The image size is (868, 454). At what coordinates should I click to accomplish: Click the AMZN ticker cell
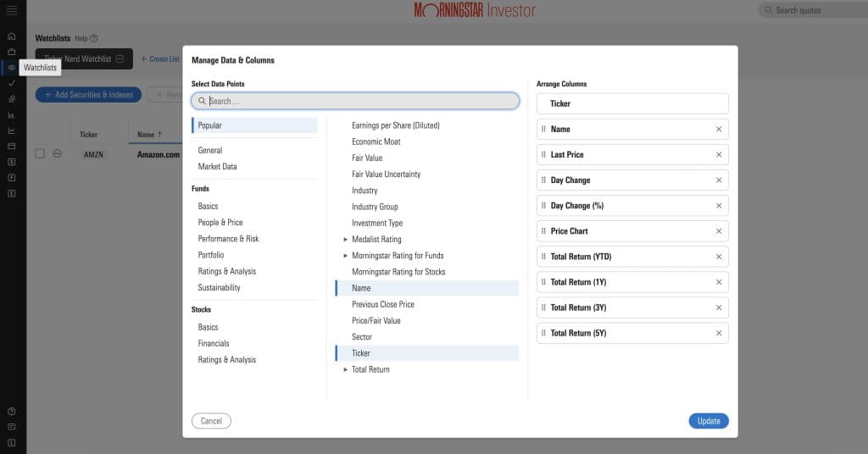(x=93, y=154)
